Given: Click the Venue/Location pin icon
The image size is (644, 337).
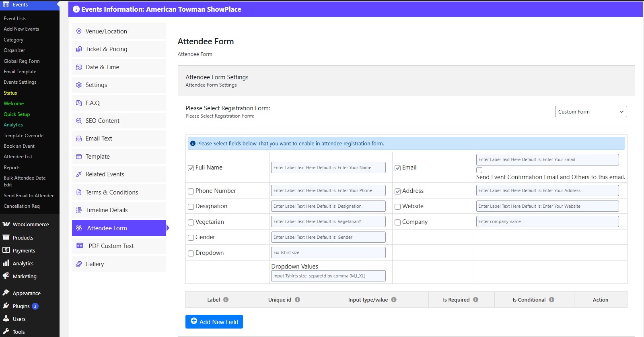Looking at the screenshot, I should (79, 31).
